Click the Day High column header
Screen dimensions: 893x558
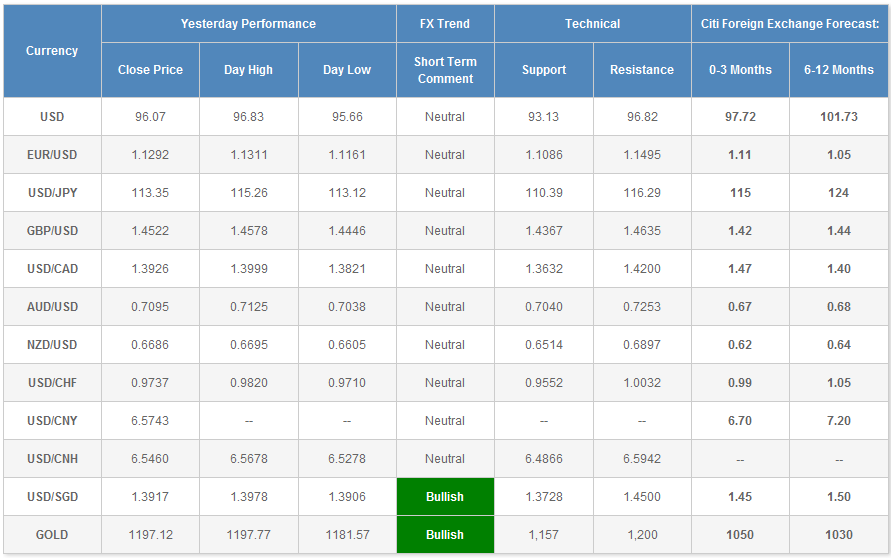248,70
